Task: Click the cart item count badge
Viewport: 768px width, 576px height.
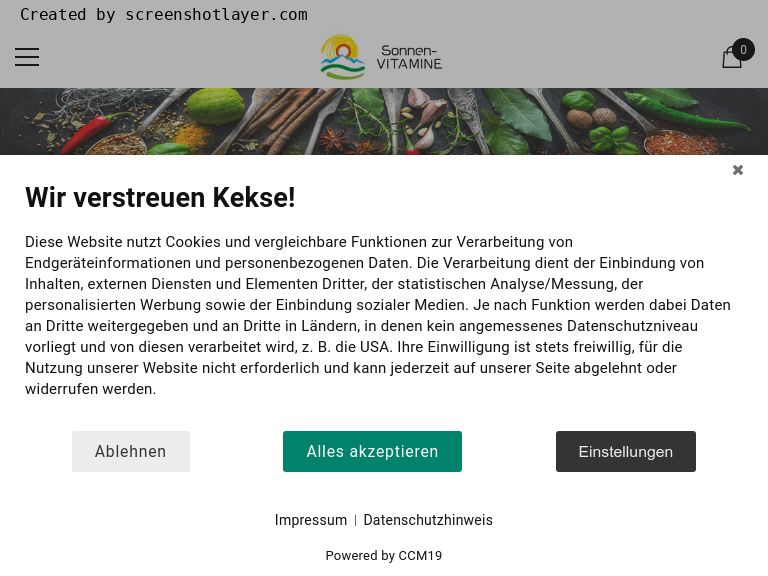Action: pyautogui.click(x=744, y=49)
